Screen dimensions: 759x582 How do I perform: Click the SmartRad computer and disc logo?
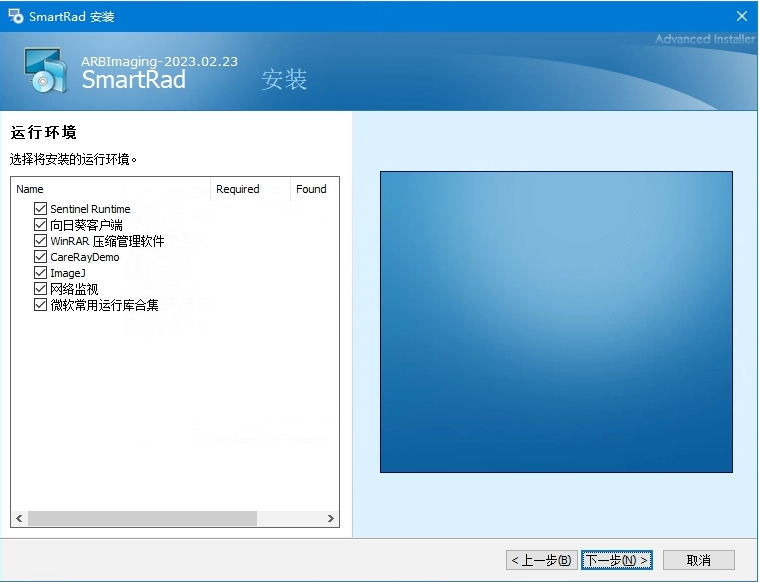(x=46, y=70)
